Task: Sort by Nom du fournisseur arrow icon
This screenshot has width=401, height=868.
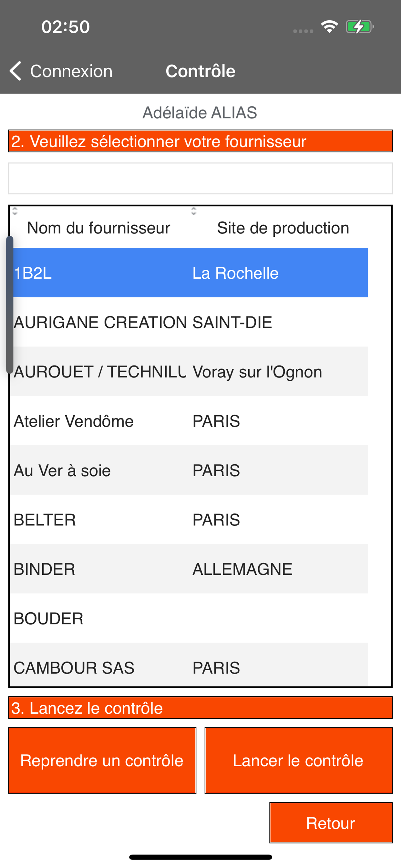Action: pos(15,211)
